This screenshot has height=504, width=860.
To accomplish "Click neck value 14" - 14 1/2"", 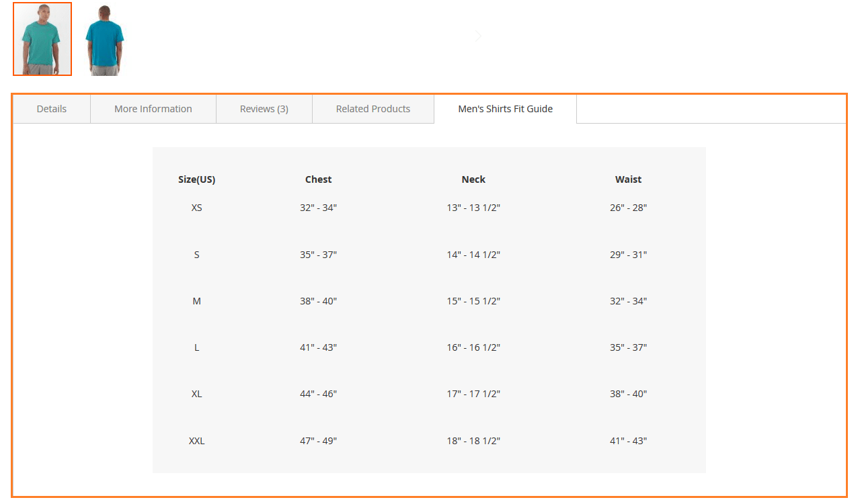I will [473, 255].
